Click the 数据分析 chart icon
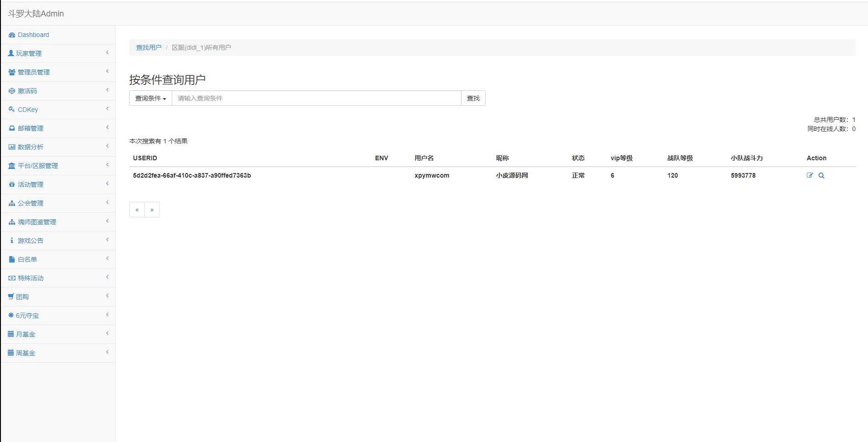The height and width of the screenshot is (442, 868). click(12, 147)
